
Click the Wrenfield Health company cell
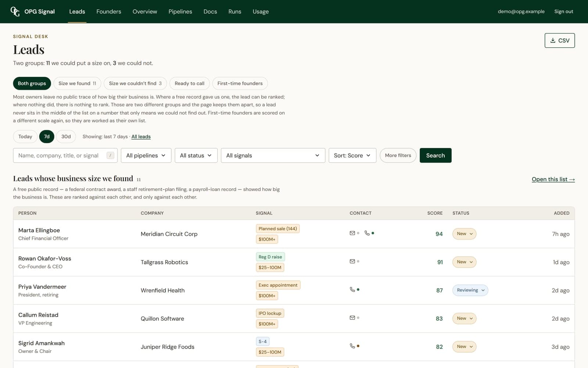click(162, 290)
